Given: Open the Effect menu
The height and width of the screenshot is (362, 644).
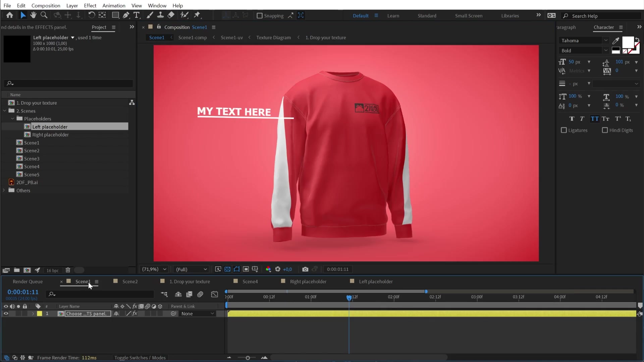Looking at the screenshot, I should coord(90,6).
